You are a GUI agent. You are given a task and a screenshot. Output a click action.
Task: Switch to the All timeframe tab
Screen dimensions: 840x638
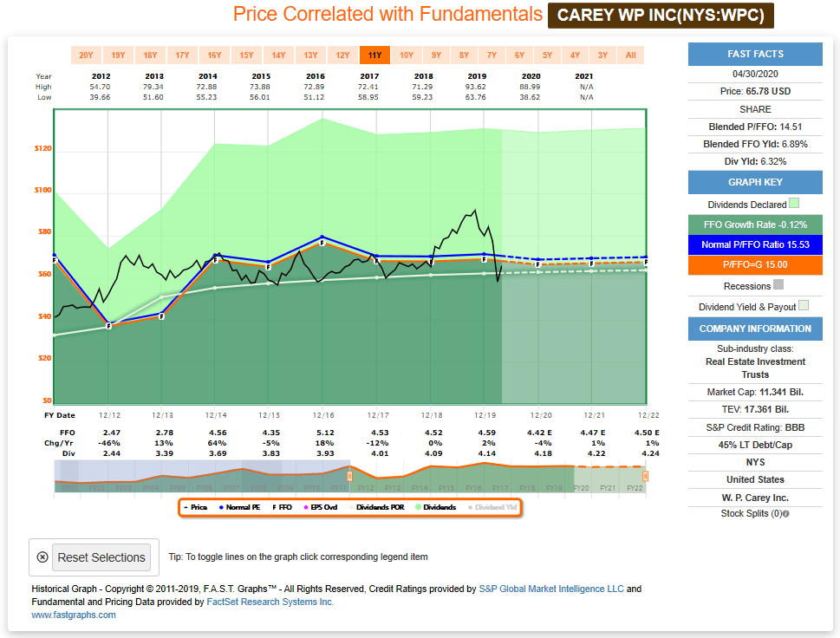tap(630, 54)
